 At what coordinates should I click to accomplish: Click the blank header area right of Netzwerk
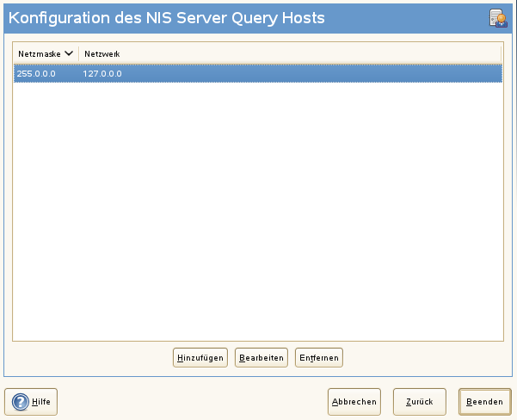(310, 54)
